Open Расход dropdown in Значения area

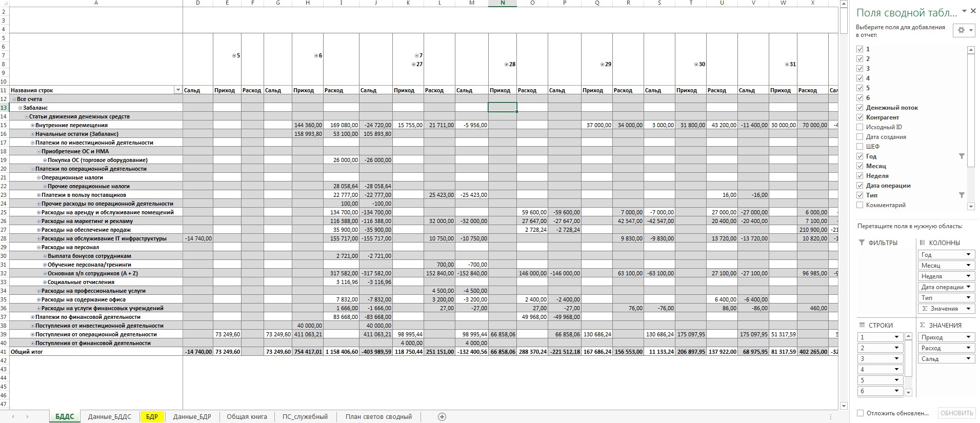coord(968,348)
